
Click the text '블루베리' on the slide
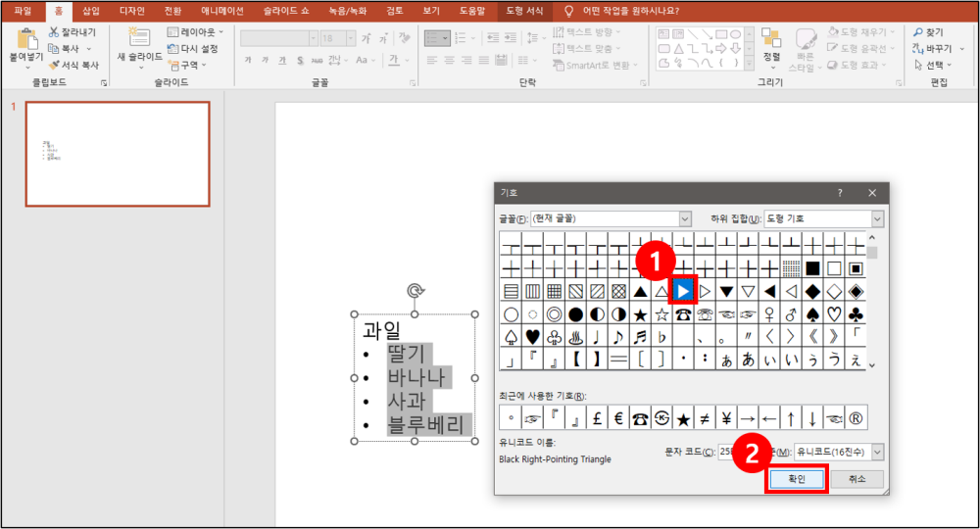(x=425, y=425)
